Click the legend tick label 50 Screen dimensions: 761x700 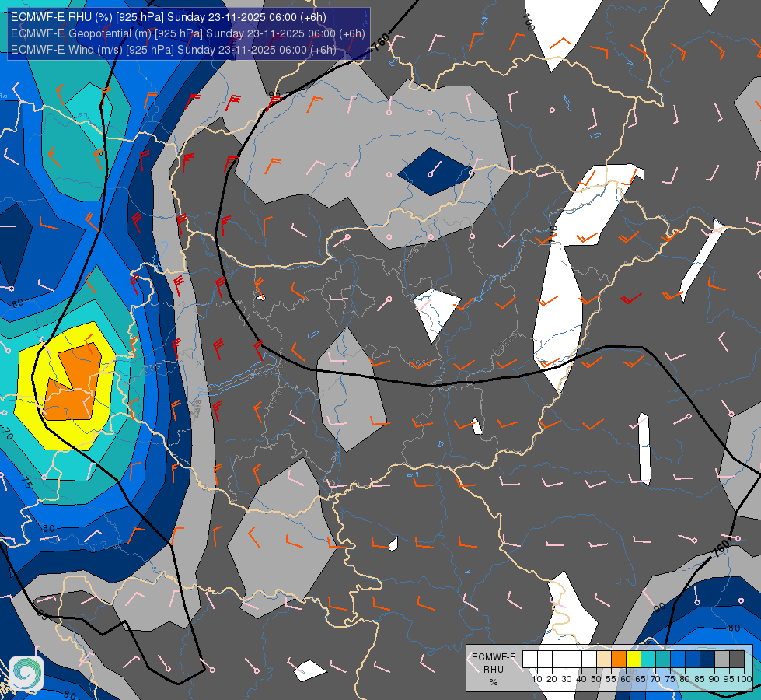[596, 679]
